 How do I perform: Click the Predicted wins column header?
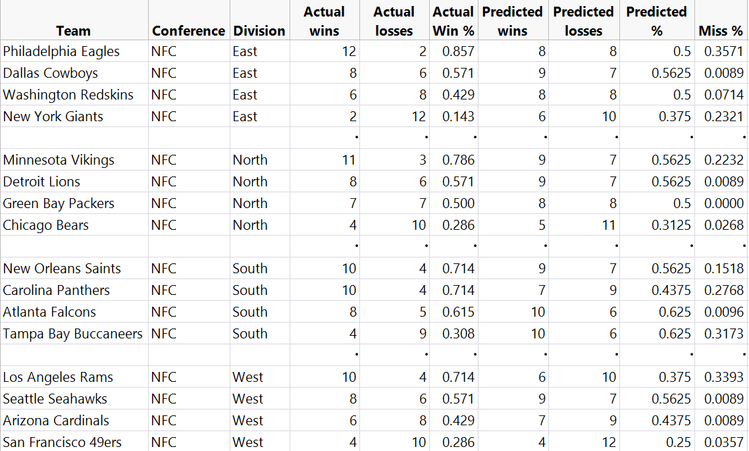tap(512, 21)
